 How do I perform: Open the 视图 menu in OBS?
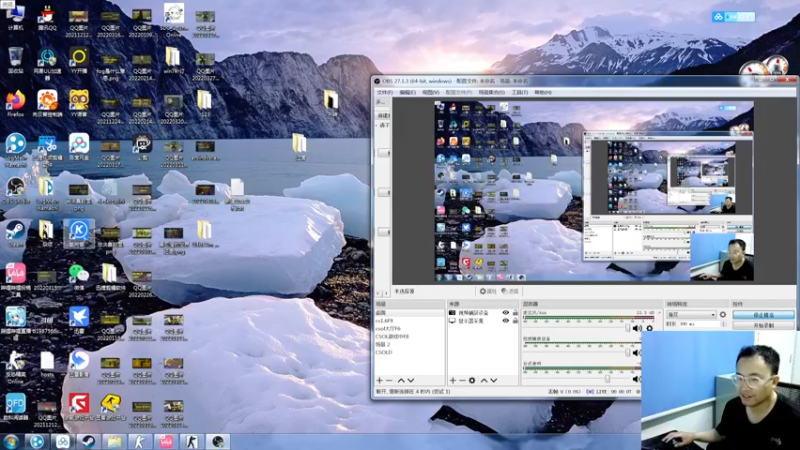431,92
